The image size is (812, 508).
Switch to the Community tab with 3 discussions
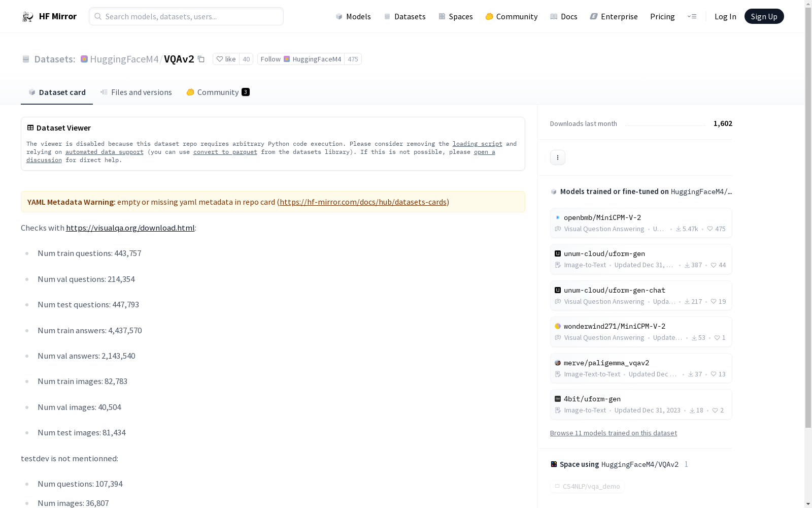point(218,92)
